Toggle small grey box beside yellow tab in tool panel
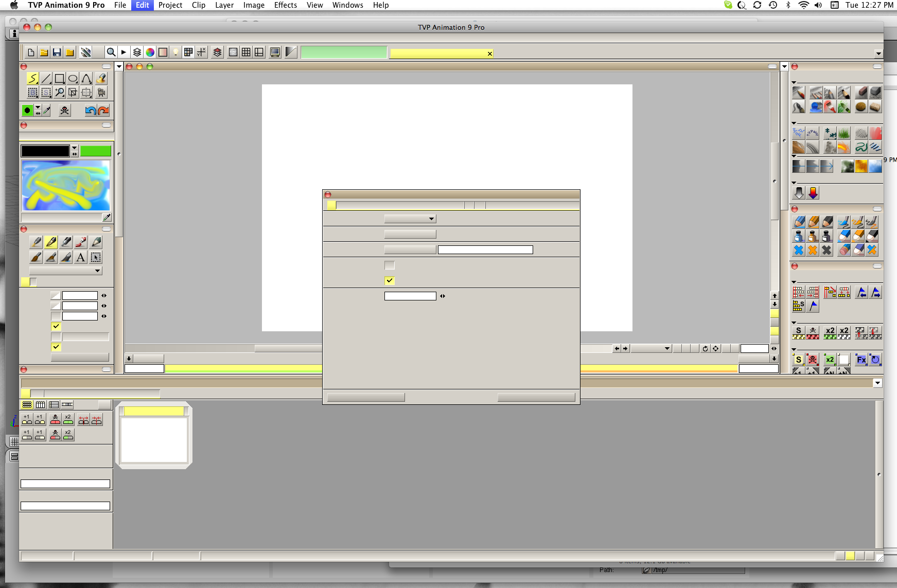This screenshot has width=897, height=588. (x=33, y=281)
